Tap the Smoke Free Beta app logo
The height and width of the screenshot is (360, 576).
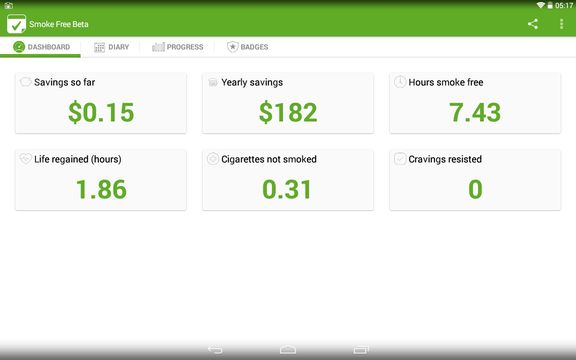pyautogui.click(x=16, y=24)
